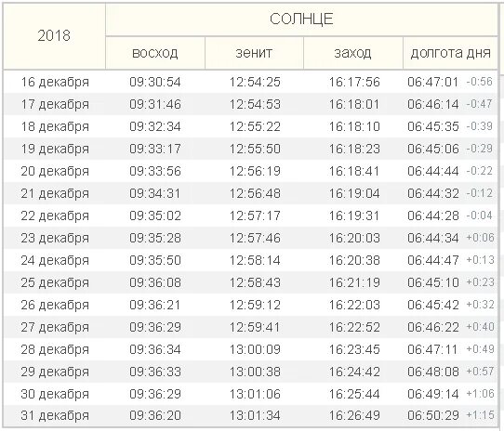
Task: Click the 31 декабря date cell
Action: click(x=55, y=415)
